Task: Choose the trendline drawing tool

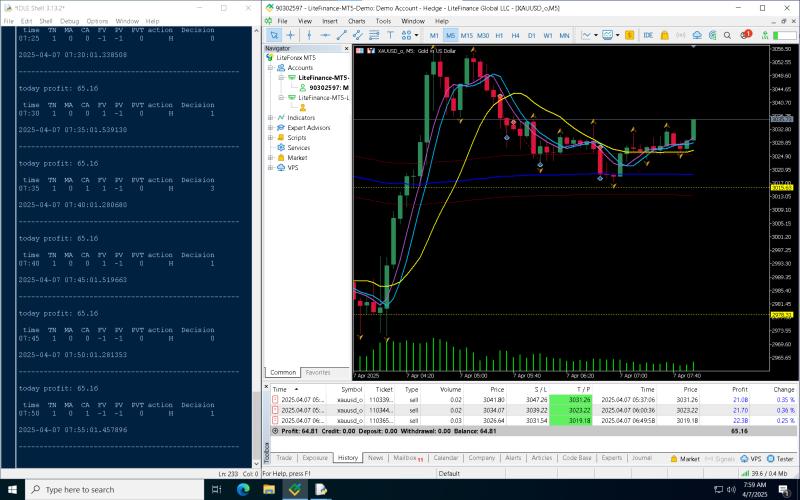Action: [x=341, y=35]
